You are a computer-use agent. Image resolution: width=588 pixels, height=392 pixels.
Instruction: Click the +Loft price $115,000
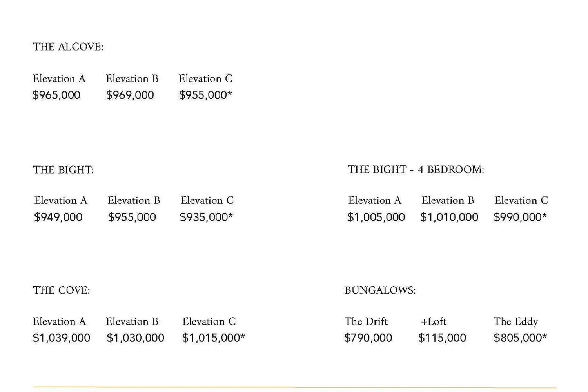click(442, 338)
